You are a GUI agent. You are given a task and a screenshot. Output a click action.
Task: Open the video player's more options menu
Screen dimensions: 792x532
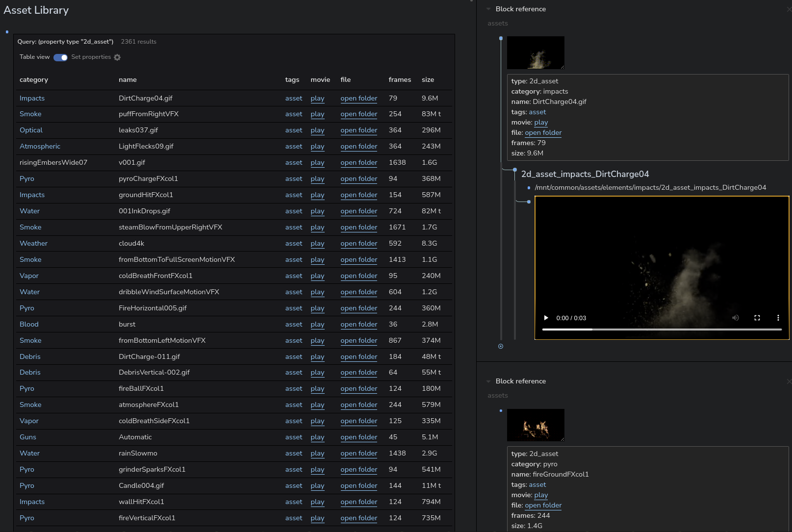778,318
